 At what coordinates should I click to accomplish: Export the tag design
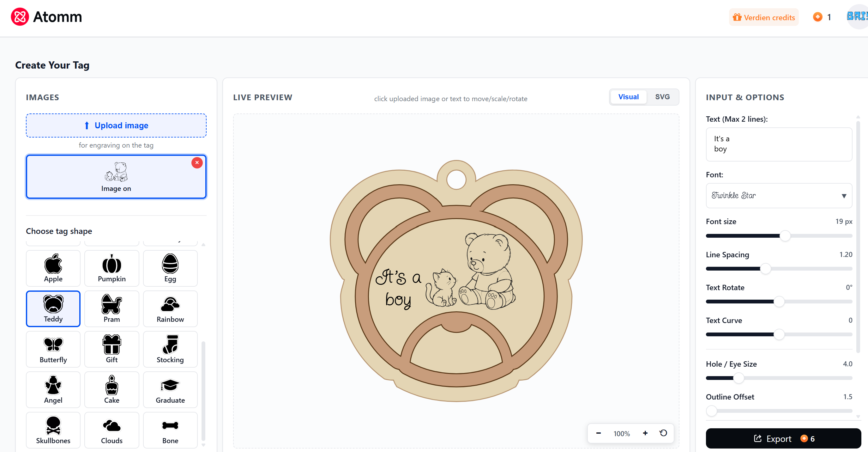(x=783, y=438)
